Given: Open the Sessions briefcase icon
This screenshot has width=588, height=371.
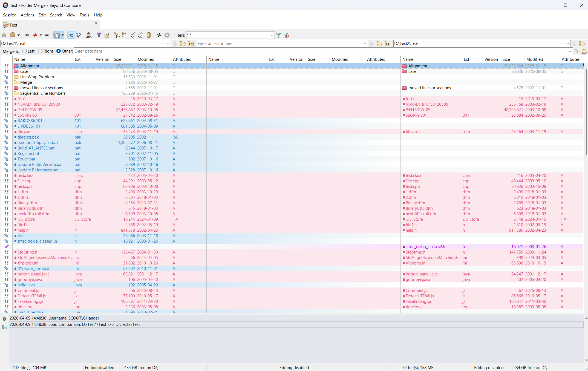Looking at the screenshot, I should [13, 35].
